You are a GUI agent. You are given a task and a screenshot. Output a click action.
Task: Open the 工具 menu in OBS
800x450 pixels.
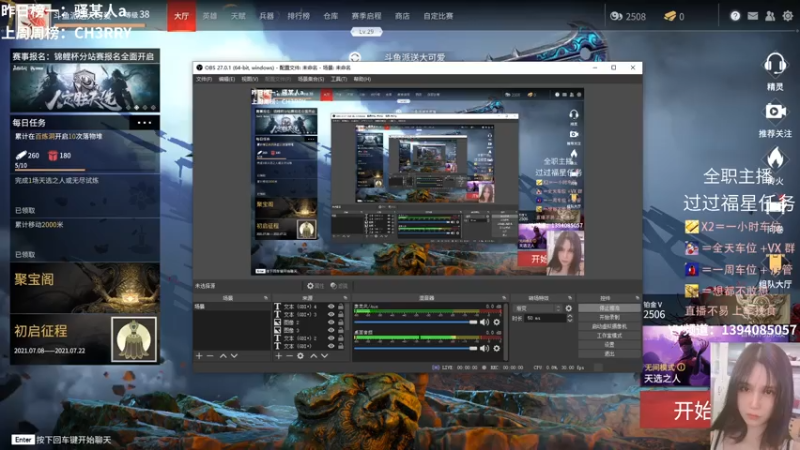(339, 79)
